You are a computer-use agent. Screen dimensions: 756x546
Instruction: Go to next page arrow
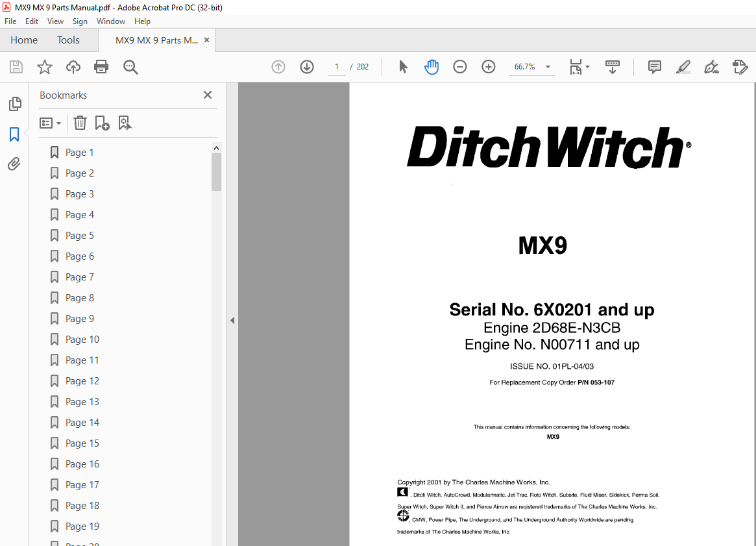[x=307, y=67]
